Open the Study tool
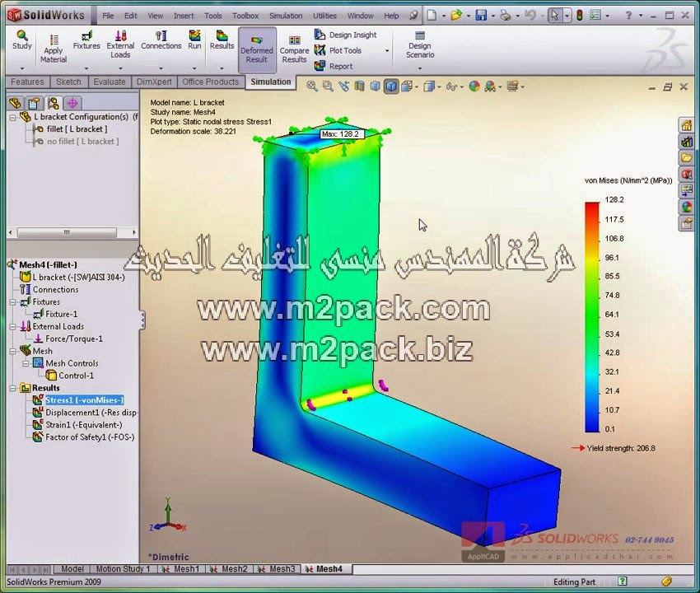The image size is (700, 593). pos(22,40)
